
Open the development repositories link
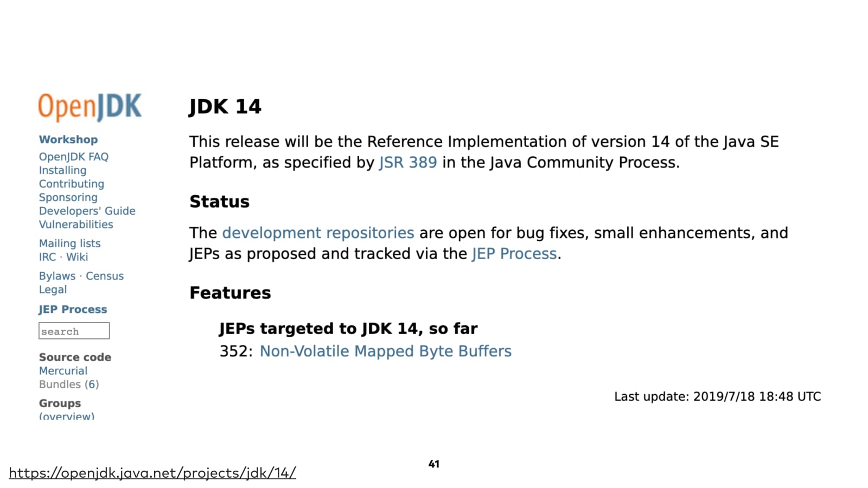coord(318,233)
